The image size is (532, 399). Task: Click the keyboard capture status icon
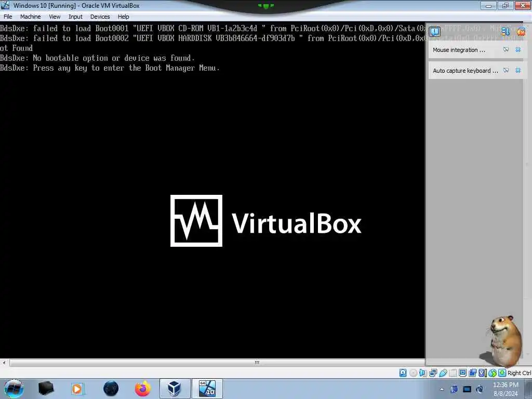click(x=502, y=373)
